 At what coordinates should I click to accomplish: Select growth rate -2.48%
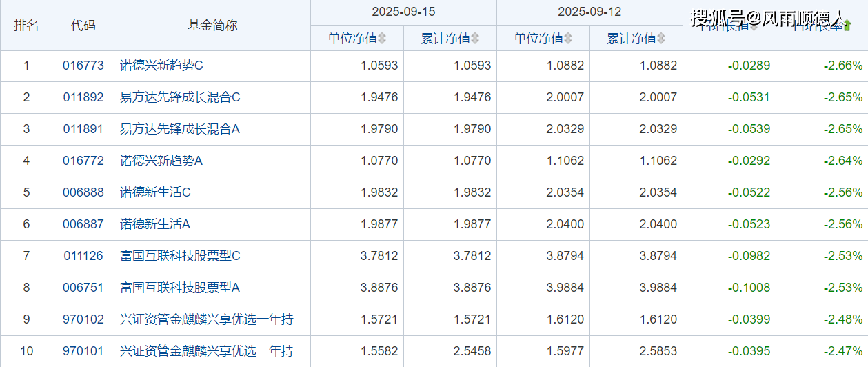coord(842,319)
